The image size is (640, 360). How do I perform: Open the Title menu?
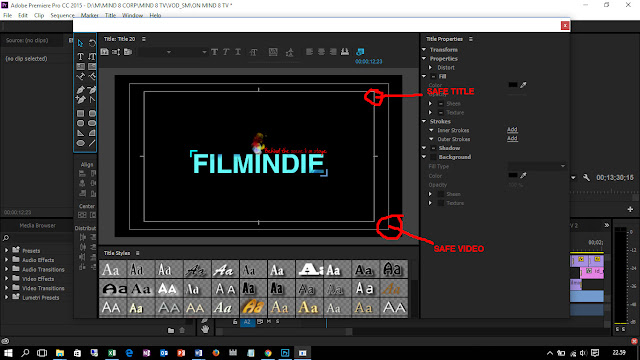pyautogui.click(x=110, y=16)
